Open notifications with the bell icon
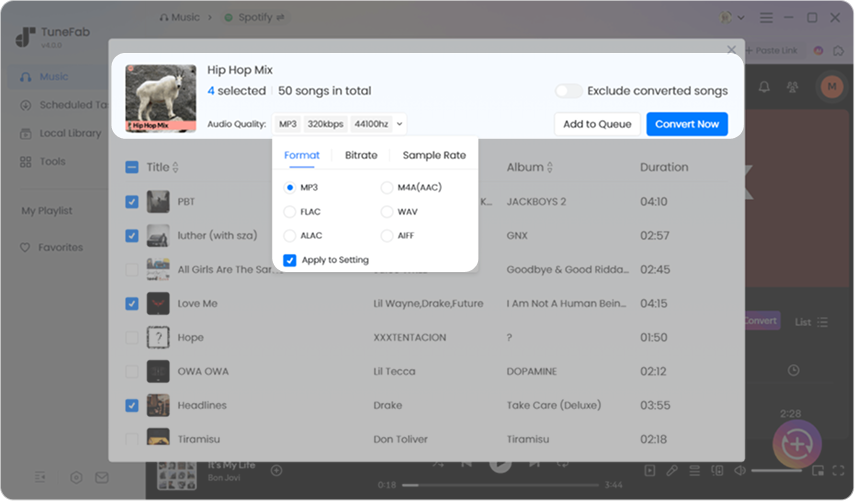 point(764,87)
